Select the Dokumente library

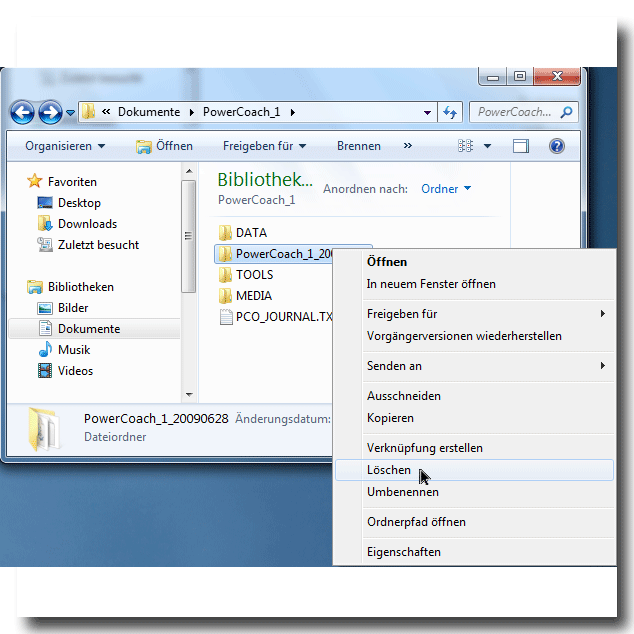pos(94,329)
